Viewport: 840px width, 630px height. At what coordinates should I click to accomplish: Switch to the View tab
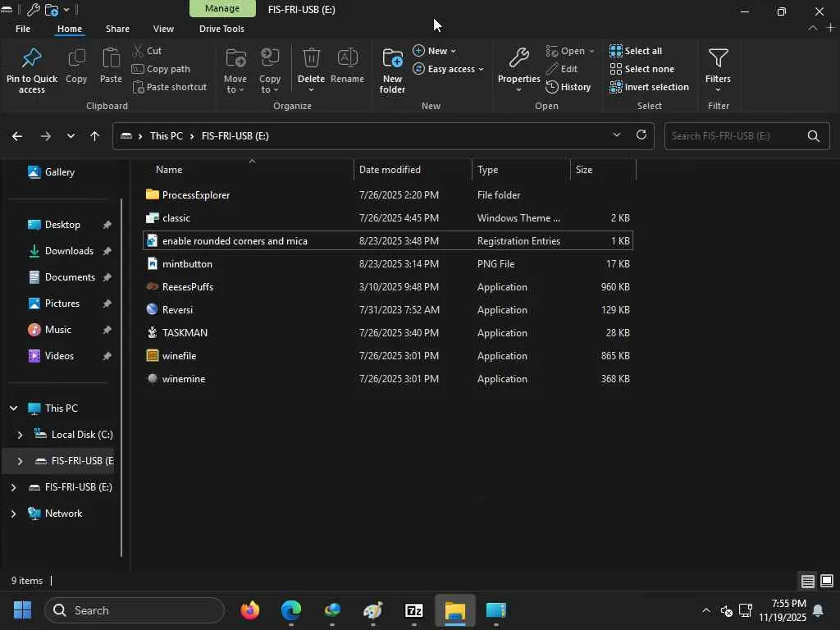click(163, 29)
